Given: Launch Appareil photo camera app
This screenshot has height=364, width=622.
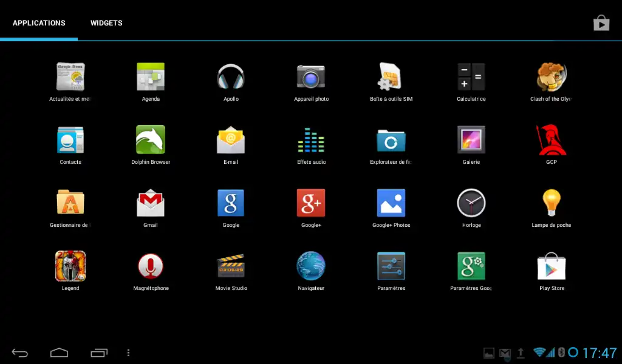Looking at the screenshot, I should (x=311, y=76).
